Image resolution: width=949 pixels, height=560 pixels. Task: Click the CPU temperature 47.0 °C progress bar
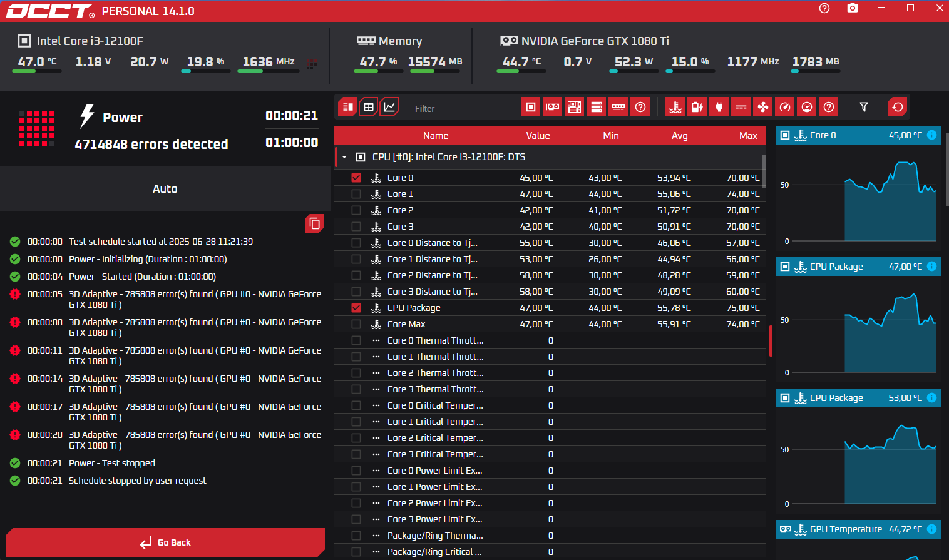[36, 71]
